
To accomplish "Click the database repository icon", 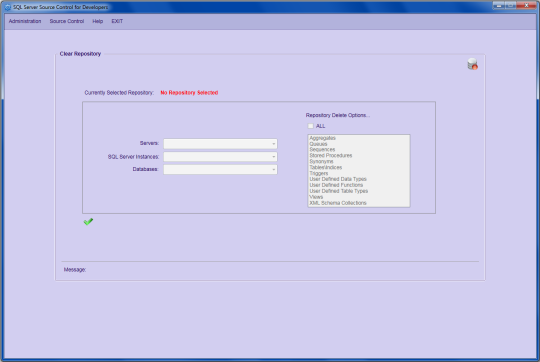I will click(x=472, y=64).
